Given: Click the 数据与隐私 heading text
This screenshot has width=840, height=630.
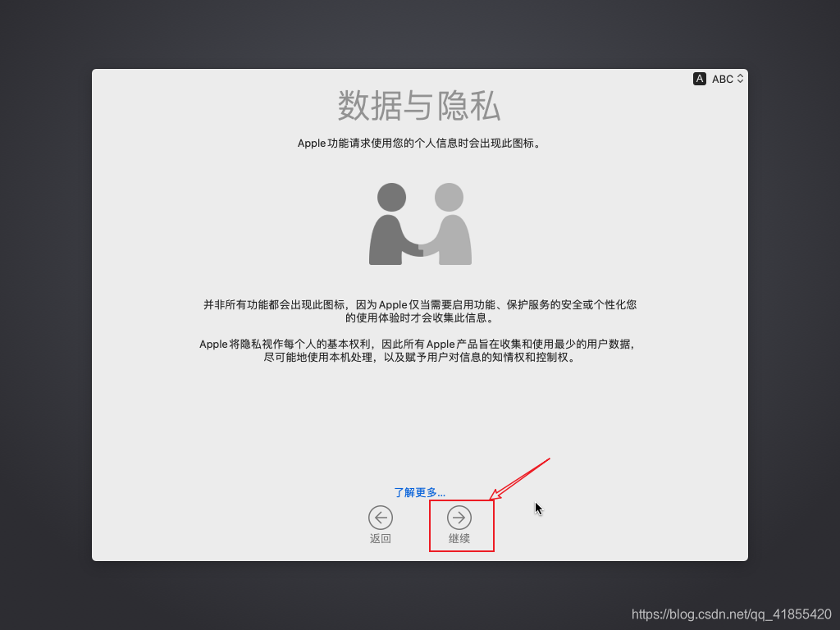Looking at the screenshot, I should pos(419,106).
